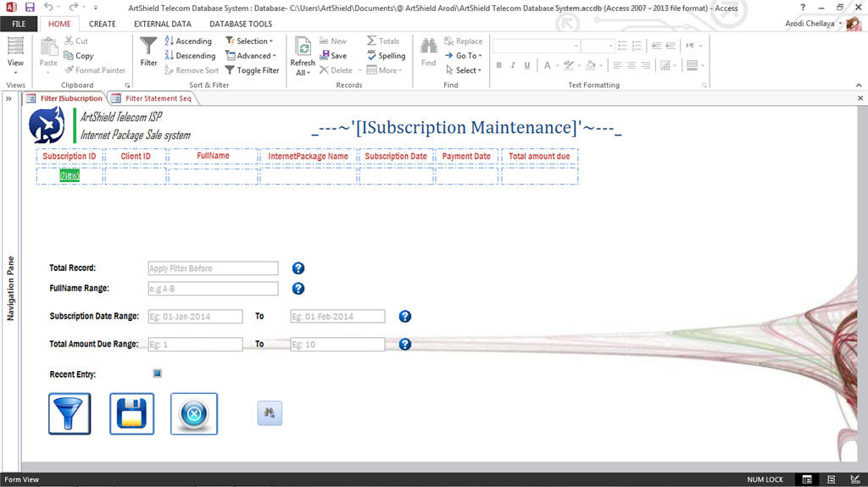This screenshot has height=487, width=868.
Task: Toggle Italic formatting button
Action: (x=513, y=65)
